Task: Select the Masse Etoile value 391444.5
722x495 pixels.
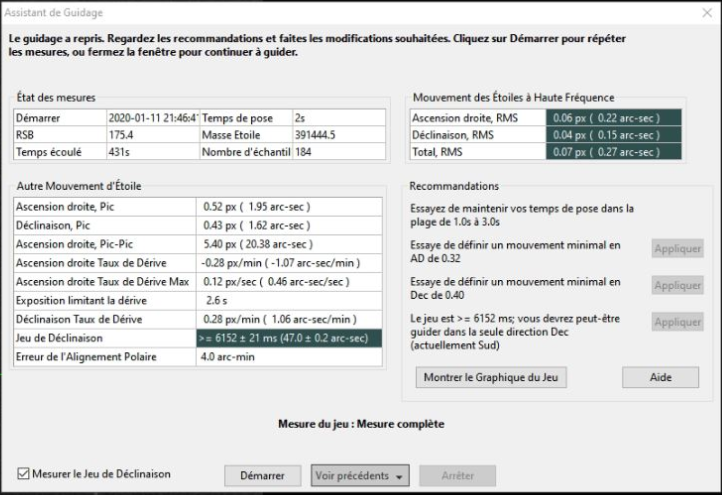Action: pyautogui.click(x=339, y=135)
